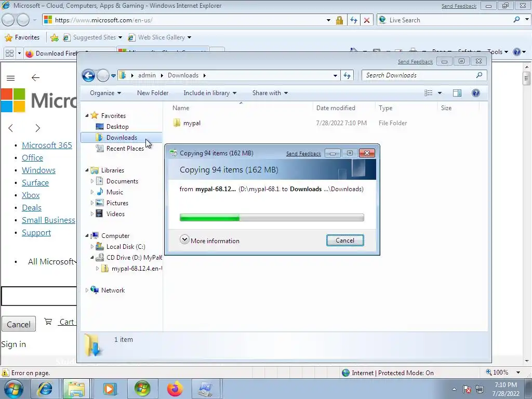The width and height of the screenshot is (532, 399).
Task: Click the copy progress bar
Action: 272,218
